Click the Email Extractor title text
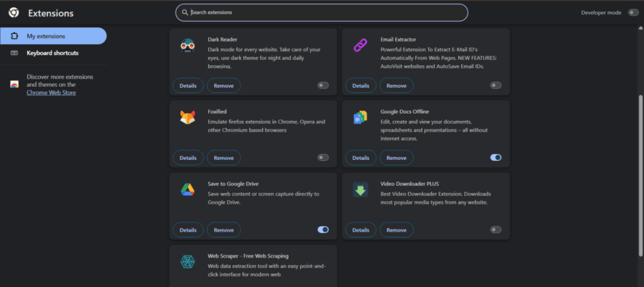The width and height of the screenshot is (644, 287). 398,40
